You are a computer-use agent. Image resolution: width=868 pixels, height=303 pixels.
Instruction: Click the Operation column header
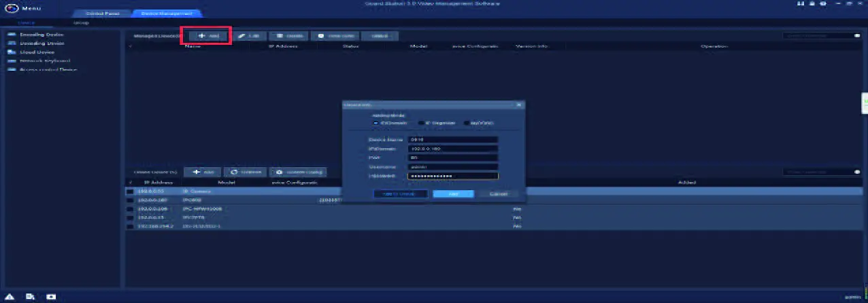(714, 46)
